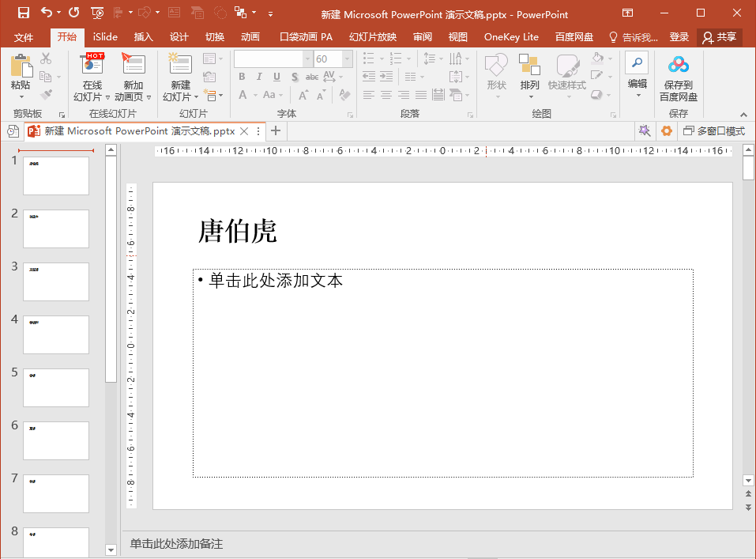Click the orange gear settings icon
The image size is (756, 559).
667,131
